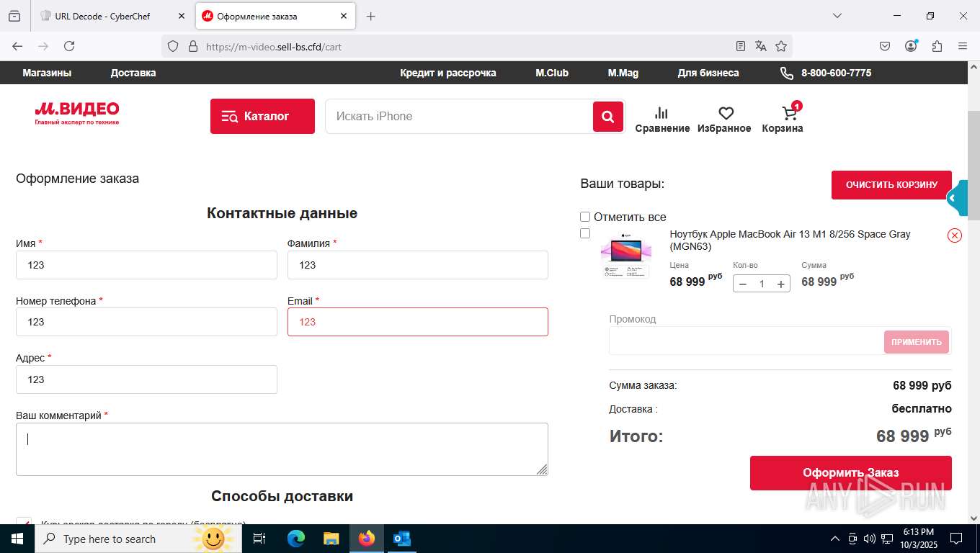Open Для бизнеса menu item
This screenshot has height=553, width=980.
pyautogui.click(x=708, y=73)
